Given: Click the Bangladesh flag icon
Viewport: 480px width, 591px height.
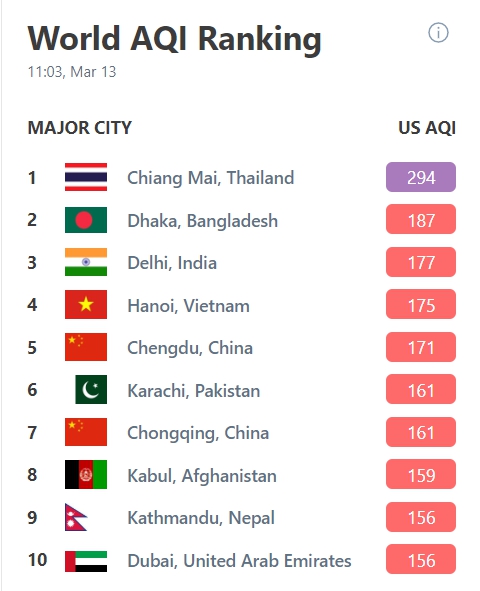Looking at the screenshot, I should coord(86,220).
